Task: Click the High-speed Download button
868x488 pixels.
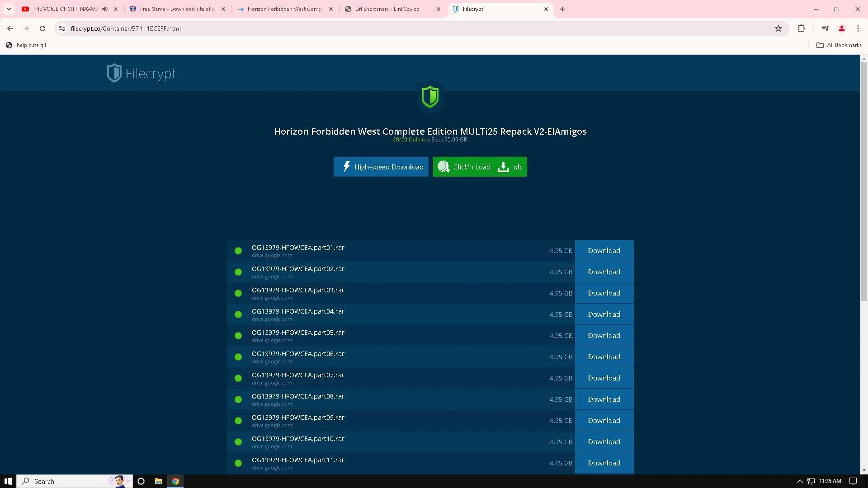Action: (x=381, y=167)
